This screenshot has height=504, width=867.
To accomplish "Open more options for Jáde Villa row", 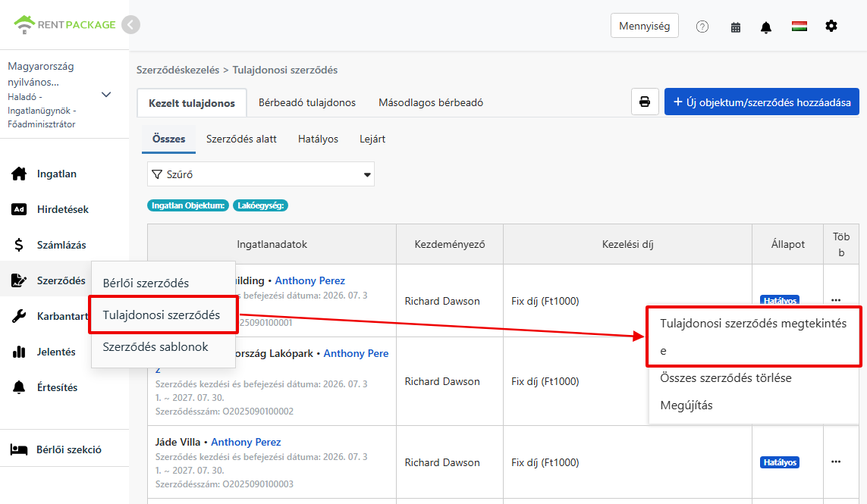I will click(x=835, y=462).
